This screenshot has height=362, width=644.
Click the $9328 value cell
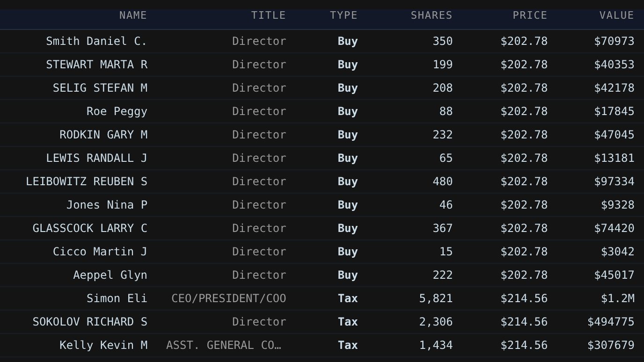pyautogui.click(x=618, y=205)
